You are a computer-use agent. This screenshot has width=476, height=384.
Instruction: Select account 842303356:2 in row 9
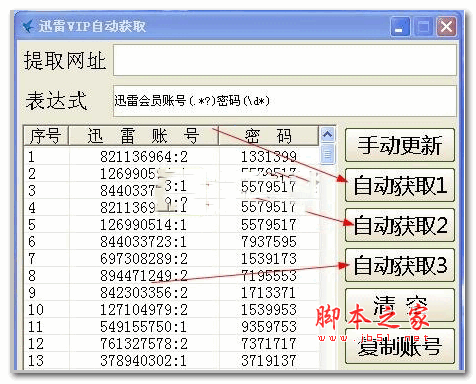tap(144, 293)
